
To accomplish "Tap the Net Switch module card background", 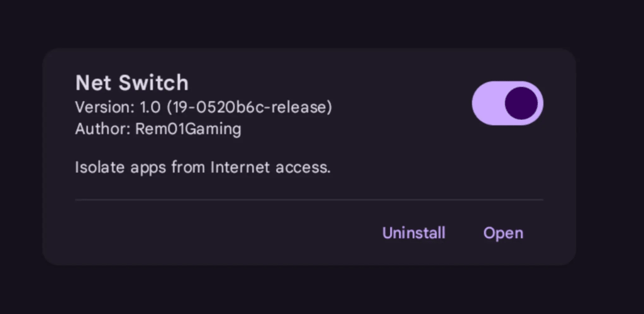I will (x=252, y=232).
